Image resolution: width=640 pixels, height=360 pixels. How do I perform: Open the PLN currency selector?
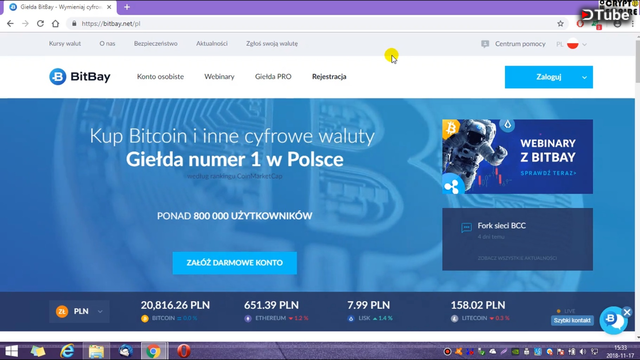tap(79, 311)
